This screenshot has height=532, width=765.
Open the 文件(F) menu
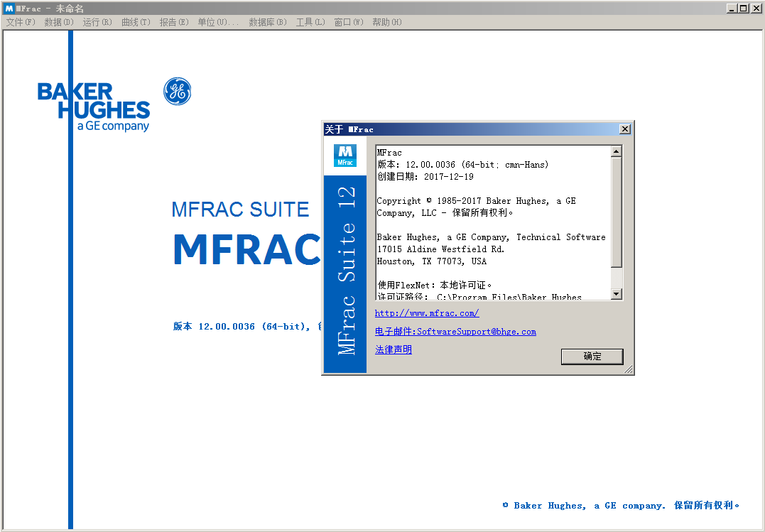[x=21, y=22]
